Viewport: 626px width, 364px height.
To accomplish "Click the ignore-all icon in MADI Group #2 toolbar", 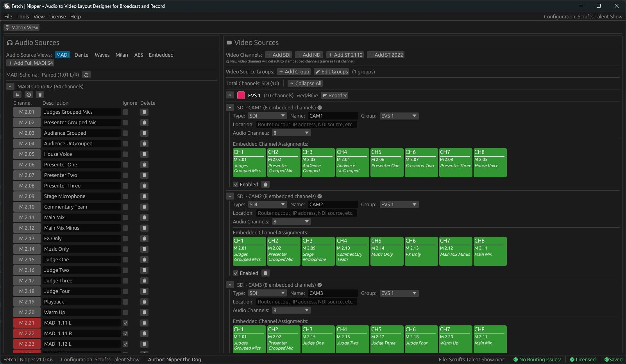I will coord(29,95).
